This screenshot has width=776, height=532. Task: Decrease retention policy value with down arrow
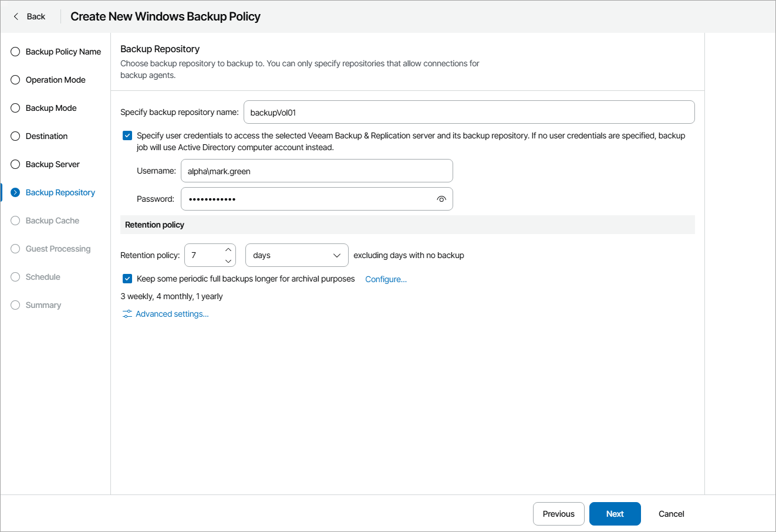point(228,261)
